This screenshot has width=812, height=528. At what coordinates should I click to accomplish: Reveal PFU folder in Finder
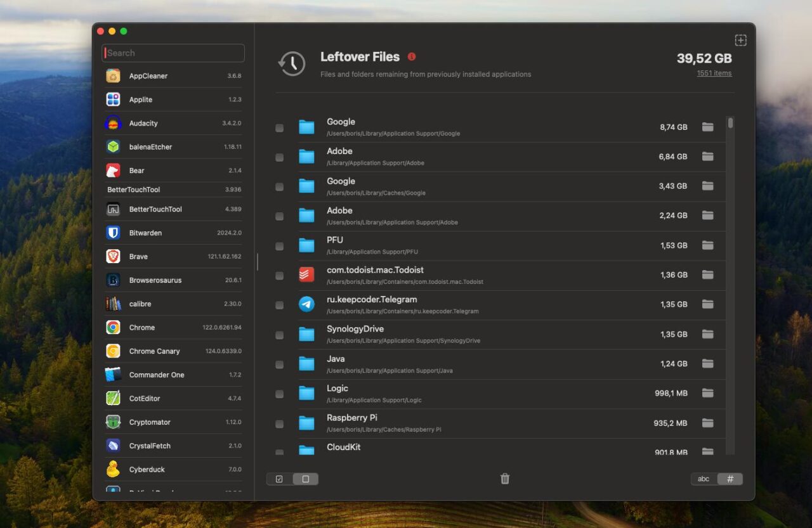point(708,245)
